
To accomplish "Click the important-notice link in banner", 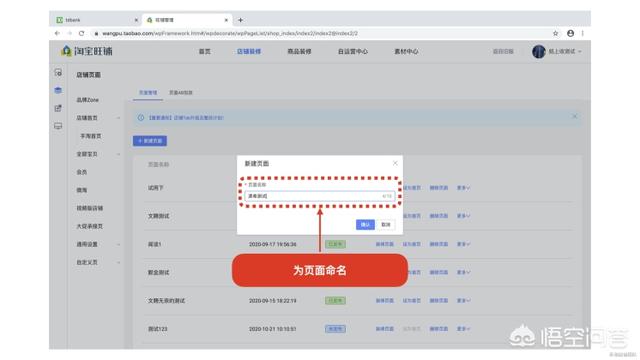I will (186, 118).
